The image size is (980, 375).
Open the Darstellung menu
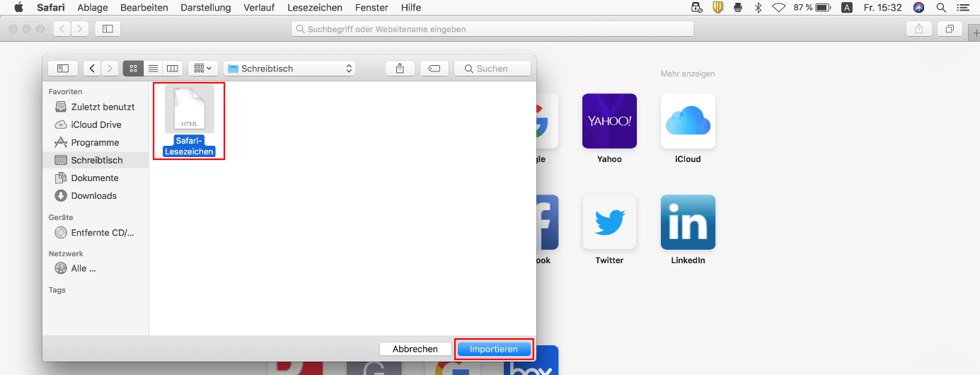click(x=206, y=7)
